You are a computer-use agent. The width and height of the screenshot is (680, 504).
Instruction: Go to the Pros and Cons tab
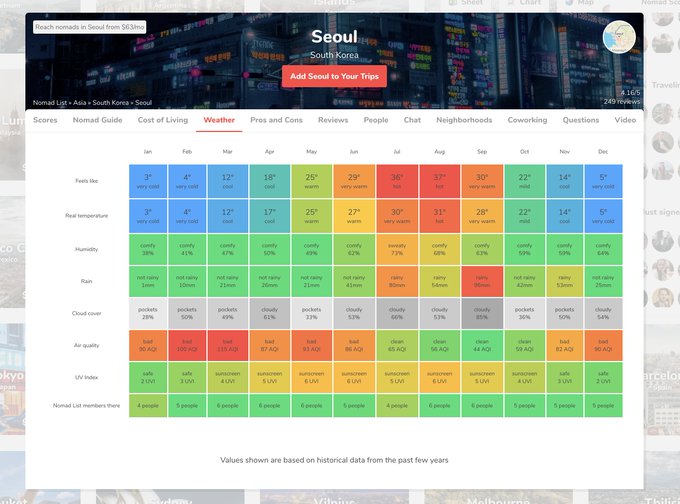click(x=276, y=120)
